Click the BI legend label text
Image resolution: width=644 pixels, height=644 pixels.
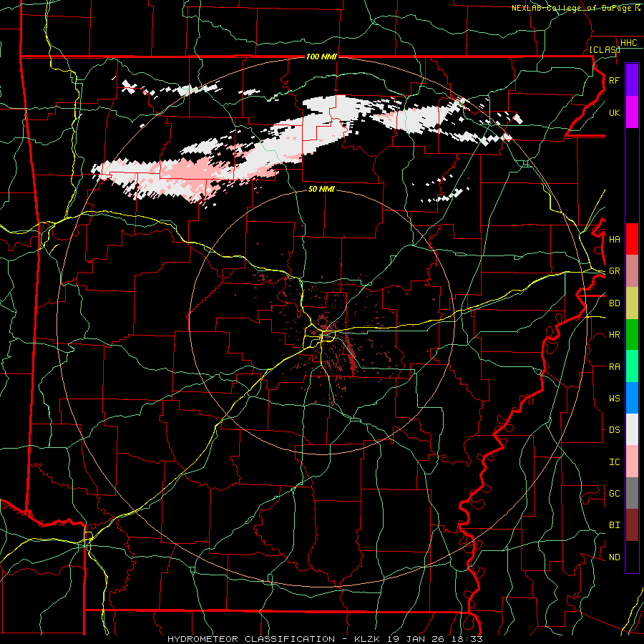click(614, 525)
